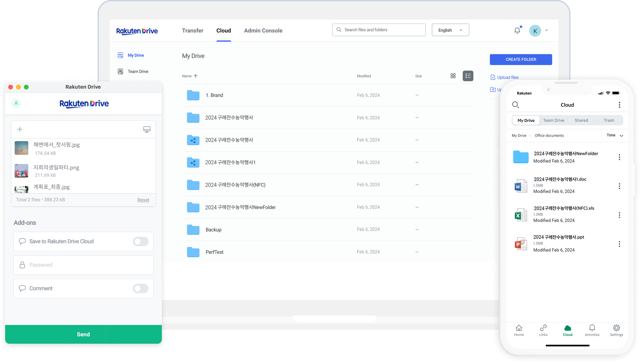Switch to the Transfer tab
Viewport: 642px width, 364px height.
pyautogui.click(x=193, y=30)
